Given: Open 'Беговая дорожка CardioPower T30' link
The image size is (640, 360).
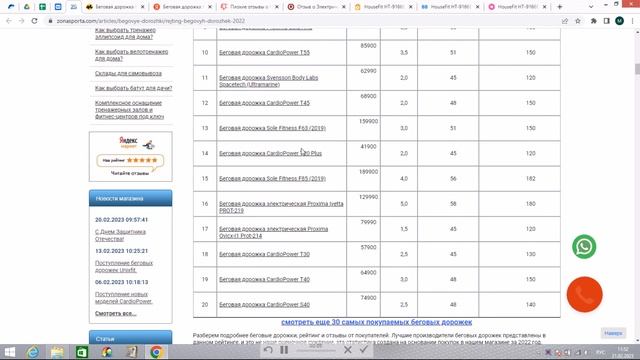Looking at the screenshot, I should coord(264,254).
